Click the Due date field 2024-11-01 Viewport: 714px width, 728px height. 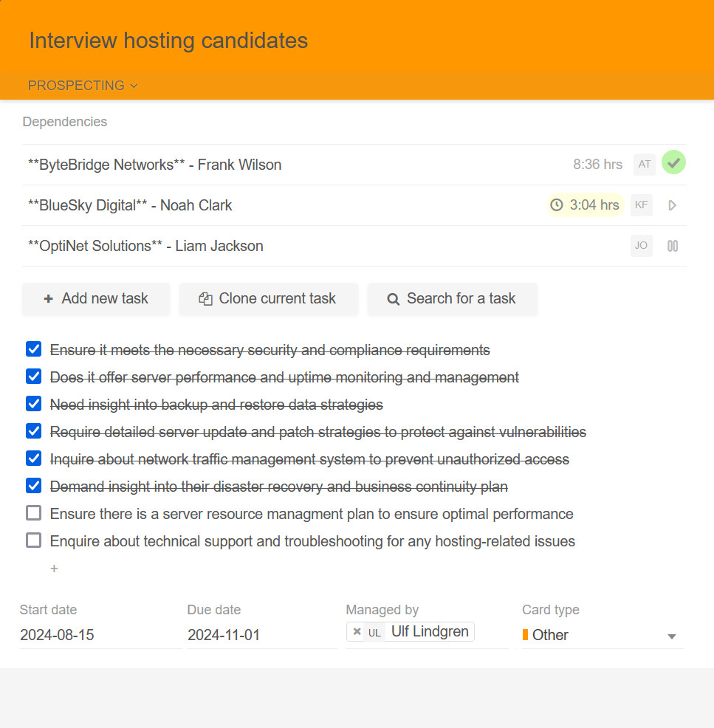[224, 635]
